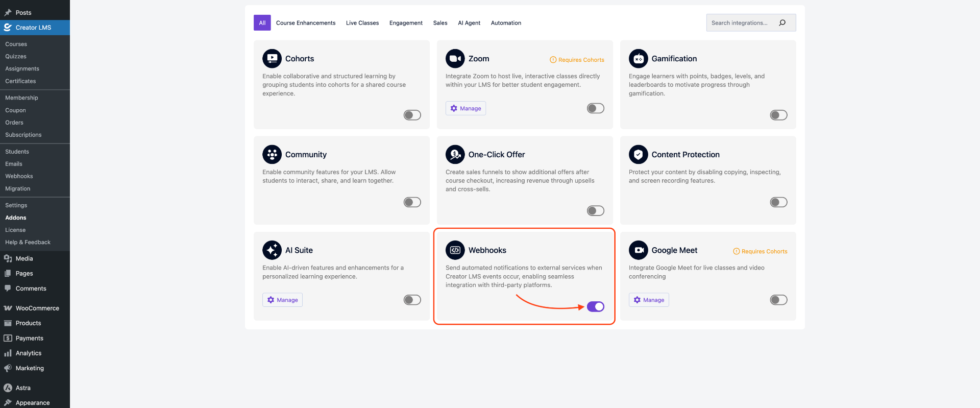
Task: Enable the Zoom addon toggle
Action: tap(596, 108)
